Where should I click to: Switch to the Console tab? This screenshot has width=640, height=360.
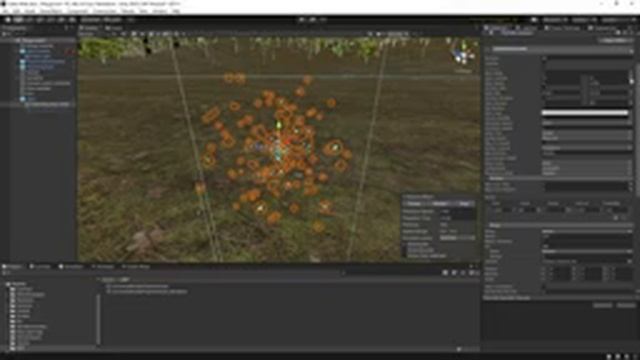(x=40, y=267)
